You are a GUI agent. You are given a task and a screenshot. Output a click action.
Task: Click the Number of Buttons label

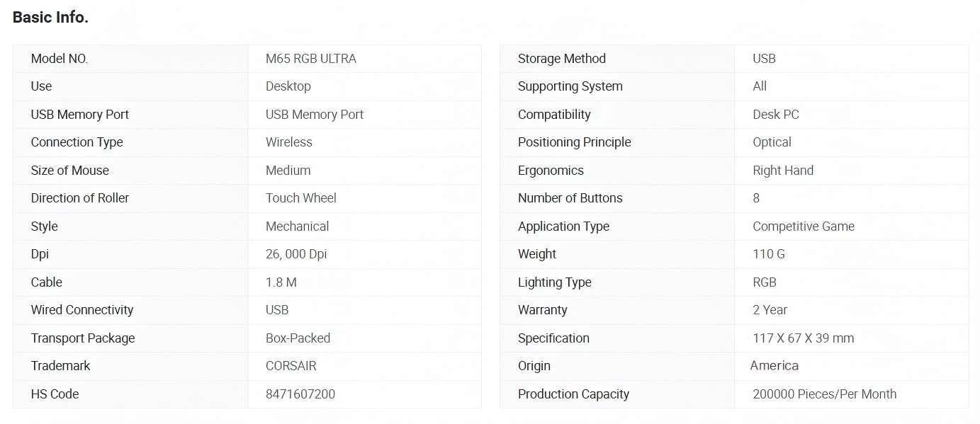(570, 198)
